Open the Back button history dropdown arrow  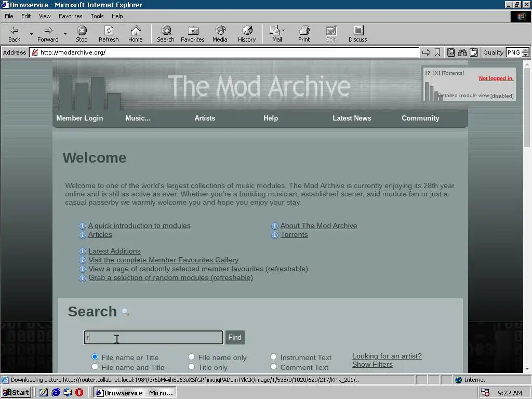pyautogui.click(x=31, y=34)
